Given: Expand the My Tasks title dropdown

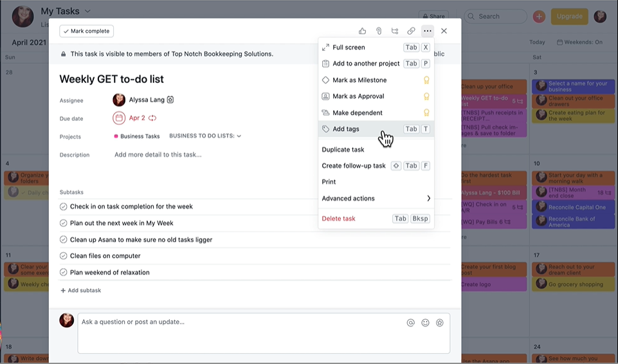Looking at the screenshot, I should (x=87, y=11).
